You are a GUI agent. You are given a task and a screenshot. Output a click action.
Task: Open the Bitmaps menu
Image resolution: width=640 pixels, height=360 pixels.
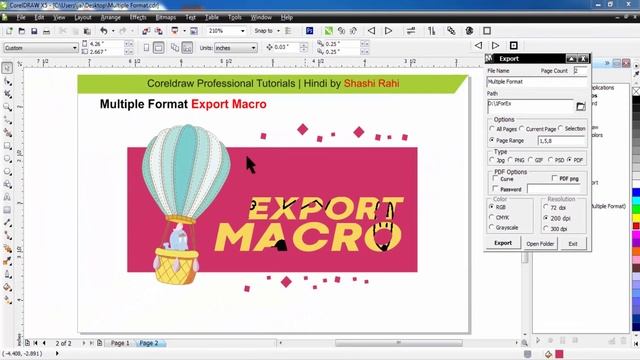tap(165, 18)
